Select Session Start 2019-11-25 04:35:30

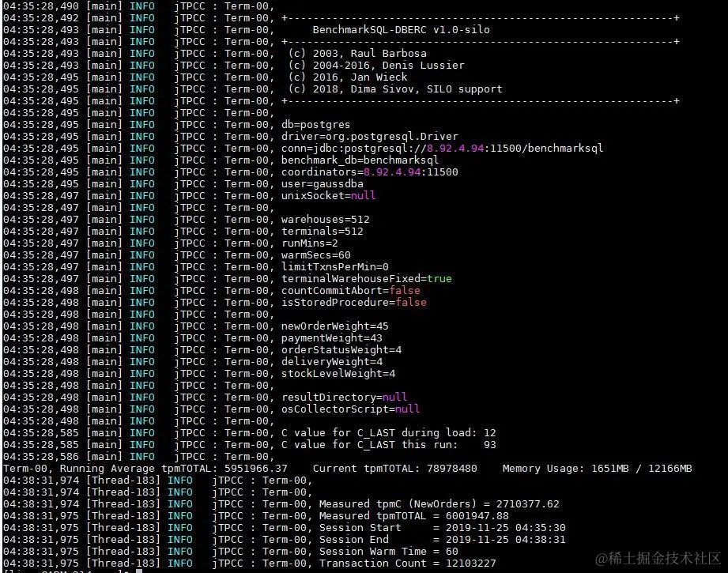(443, 527)
